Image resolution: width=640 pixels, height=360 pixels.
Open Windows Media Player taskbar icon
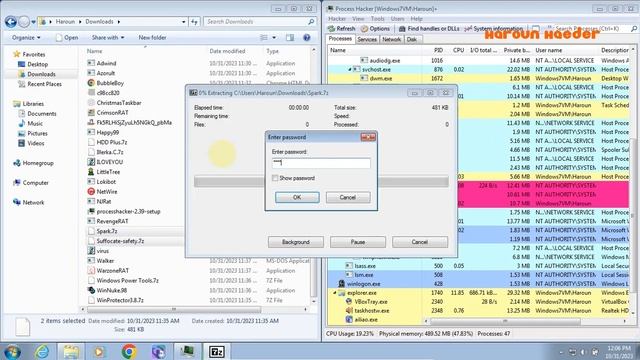[x=99, y=351]
